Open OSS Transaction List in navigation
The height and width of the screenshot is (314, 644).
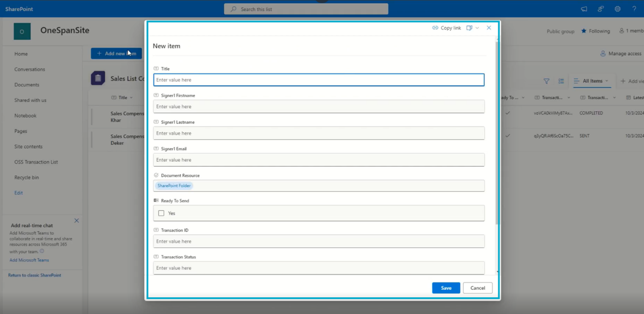pyautogui.click(x=36, y=162)
